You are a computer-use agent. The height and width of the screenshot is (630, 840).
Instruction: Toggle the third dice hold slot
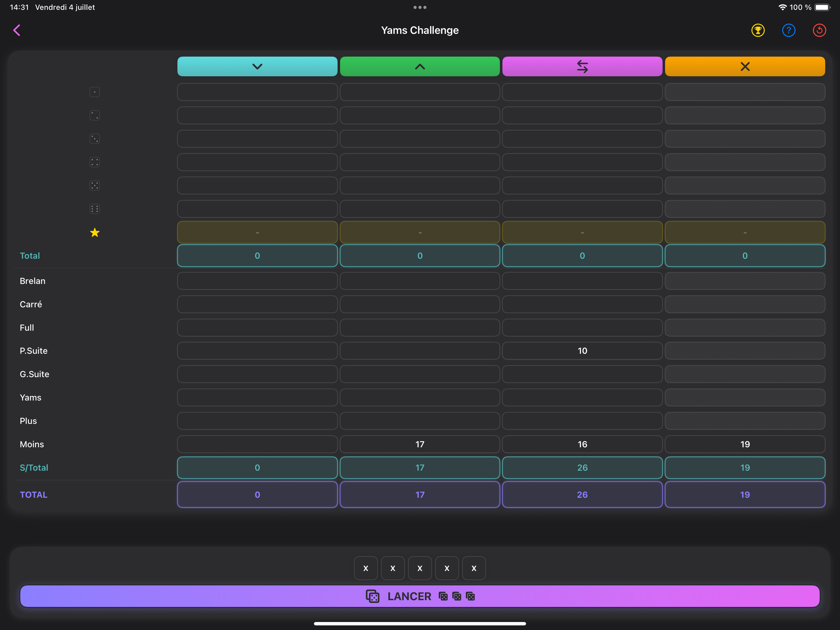coord(420,568)
